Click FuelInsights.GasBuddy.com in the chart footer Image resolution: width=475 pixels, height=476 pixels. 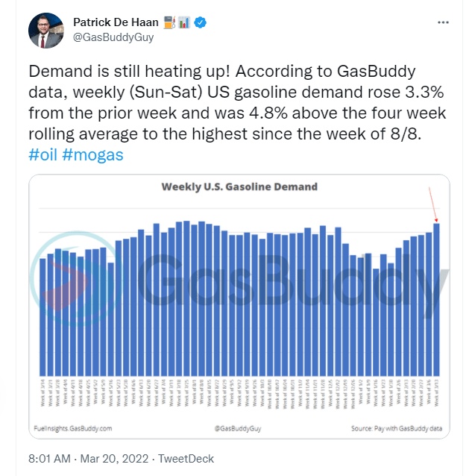tap(73, 428)
